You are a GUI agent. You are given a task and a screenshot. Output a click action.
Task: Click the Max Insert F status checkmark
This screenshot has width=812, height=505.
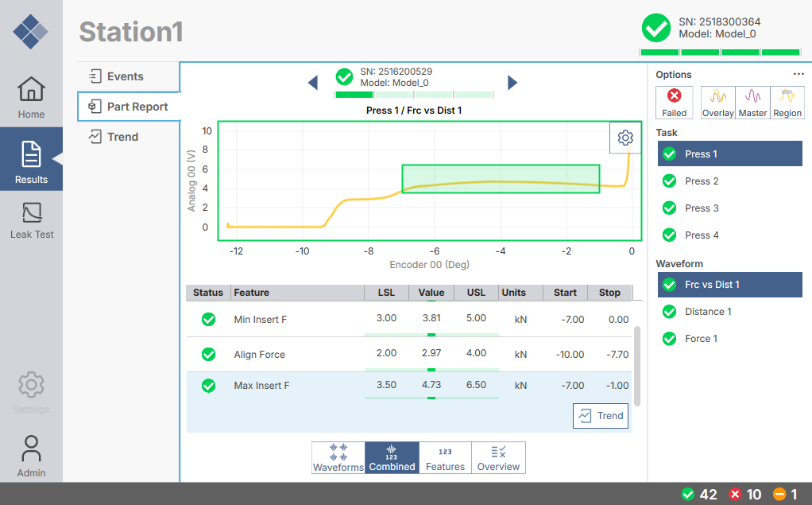[209, 386]
